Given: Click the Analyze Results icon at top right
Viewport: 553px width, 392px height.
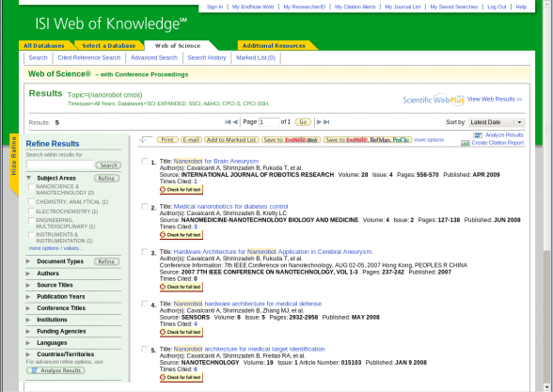Looking at the screenshot, I should tap(478, 135).
